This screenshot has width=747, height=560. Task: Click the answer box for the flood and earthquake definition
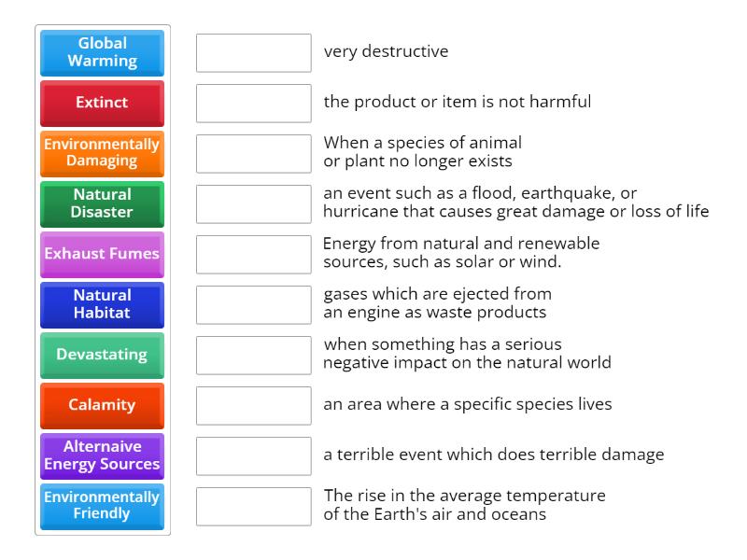point(253,204)
